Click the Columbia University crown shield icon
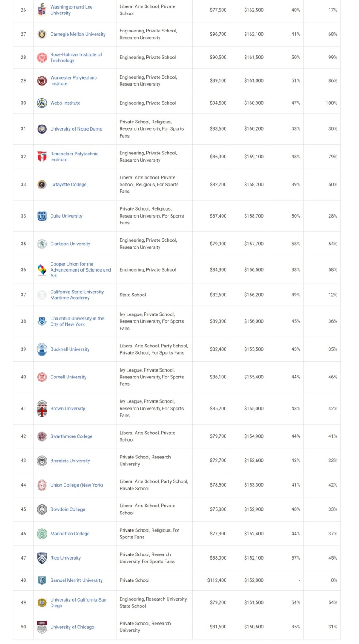 tap(42, 321)
